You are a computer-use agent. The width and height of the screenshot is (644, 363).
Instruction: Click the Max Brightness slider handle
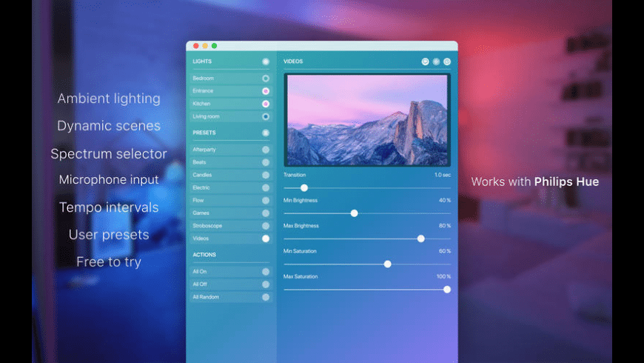(421, 239)
